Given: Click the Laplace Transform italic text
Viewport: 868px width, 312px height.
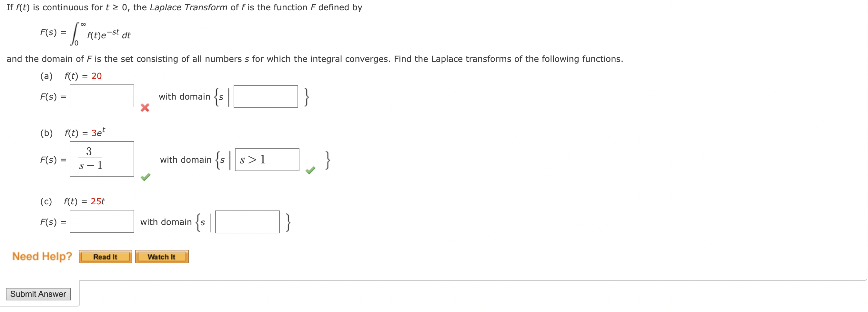Looking at the screenshot, I should (188, 7).
